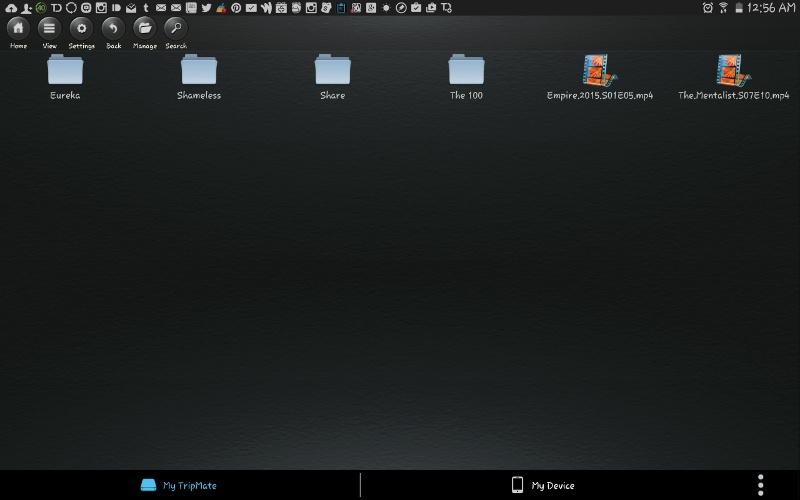800x500 pixels.
Task: Tap the brightness sun status icon
Action: point(386,8)
